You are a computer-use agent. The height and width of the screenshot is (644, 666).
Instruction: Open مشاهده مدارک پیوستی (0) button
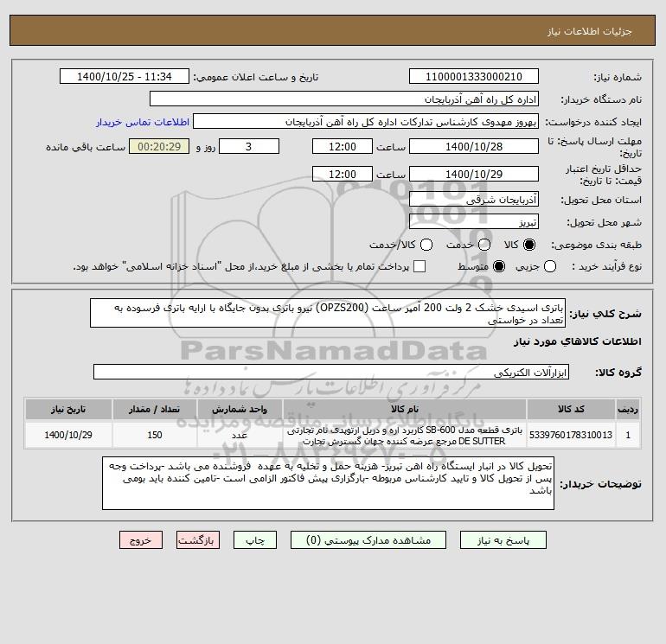point(368,540)
